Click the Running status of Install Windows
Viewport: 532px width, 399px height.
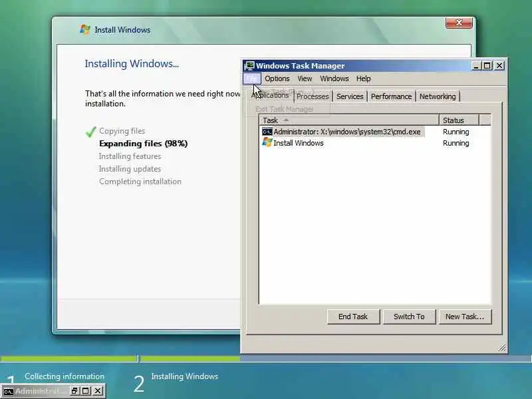(x=456, y=143)
